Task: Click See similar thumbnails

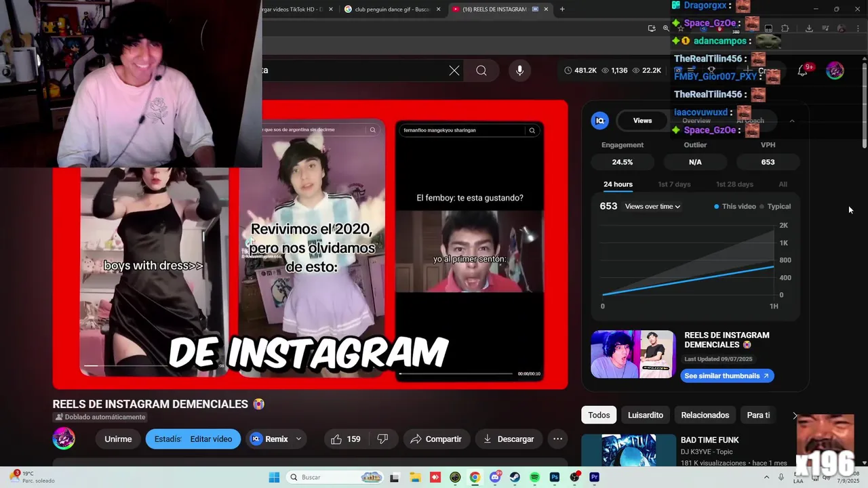Action: (727, 375)
